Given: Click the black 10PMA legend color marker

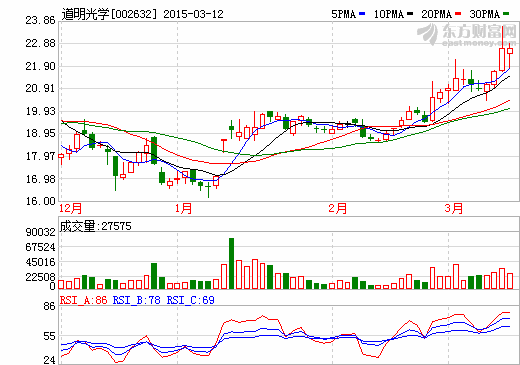Looking at the screenshot, I should pos(410,14).
